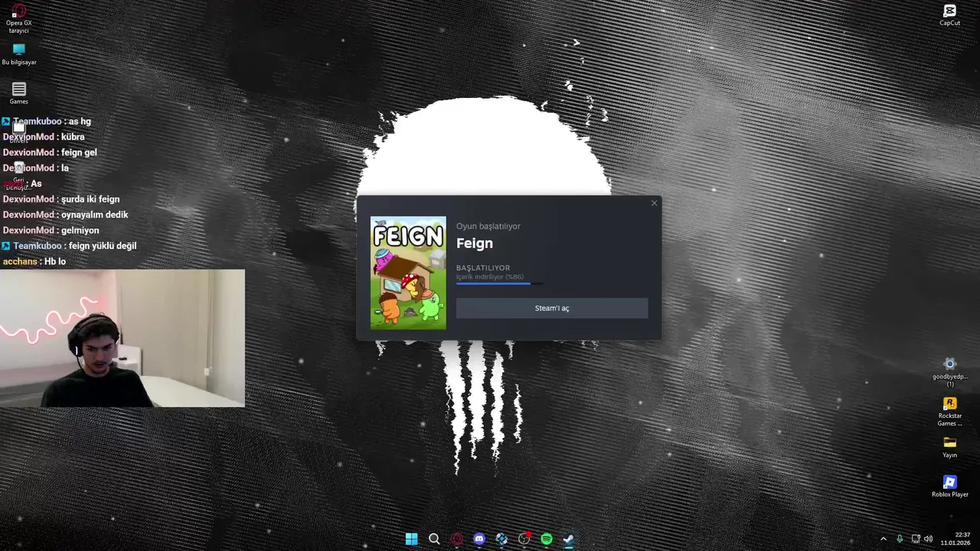Close the Feign launch dialog
This screenshot has width=980, height=551.
coord(654,203)
